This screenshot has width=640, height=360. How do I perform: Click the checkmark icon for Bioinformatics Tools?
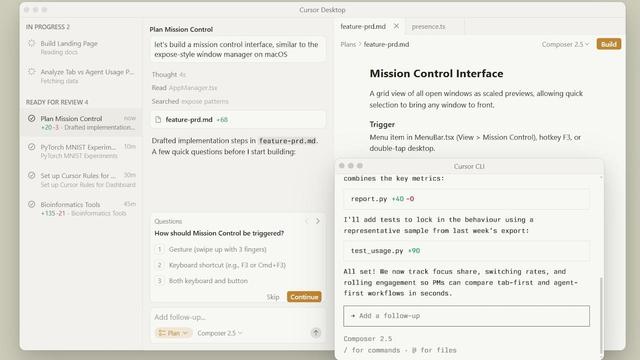[x=31, y=204]
